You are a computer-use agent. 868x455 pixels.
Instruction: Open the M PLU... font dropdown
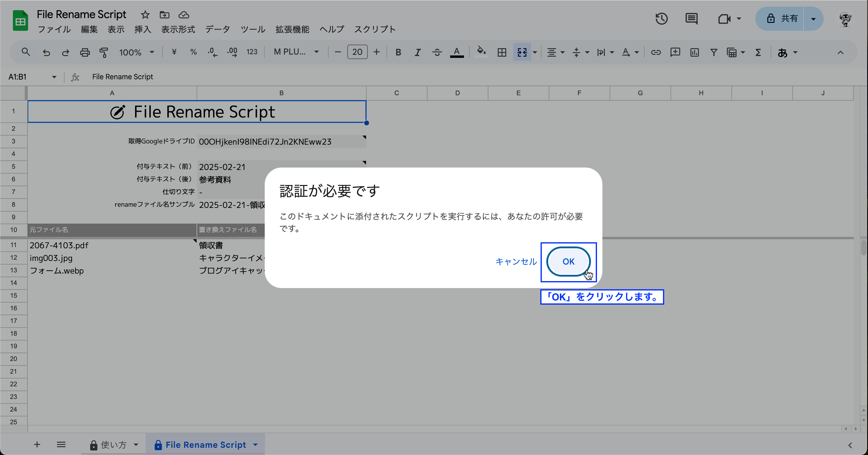[296, 52]
